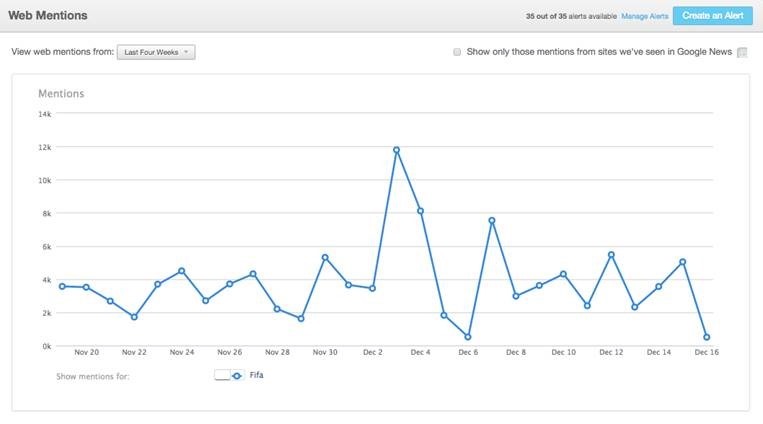
Task: Click the Nov 22 data point below 2k
Action: pyautogui.click(x=134, y=317)
